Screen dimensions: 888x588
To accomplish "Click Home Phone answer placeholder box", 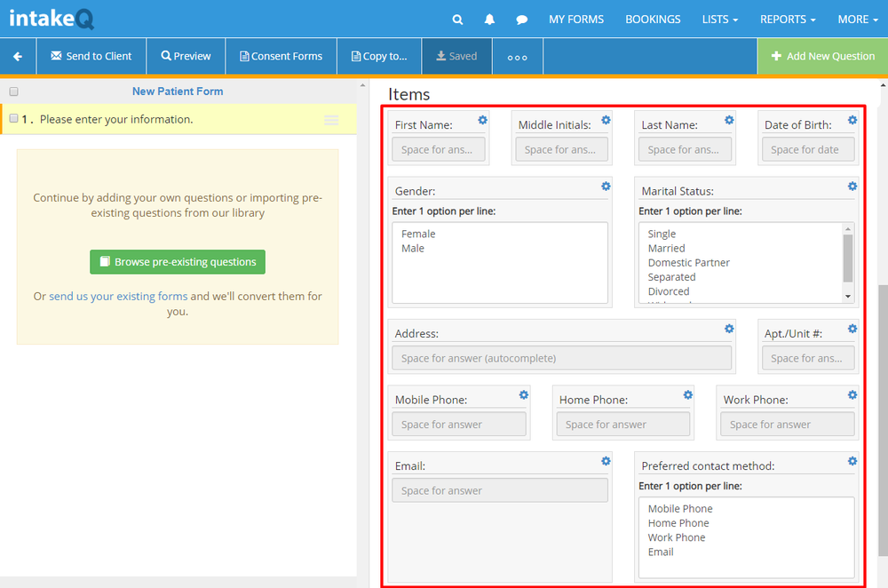I will (x=623, y=425).
